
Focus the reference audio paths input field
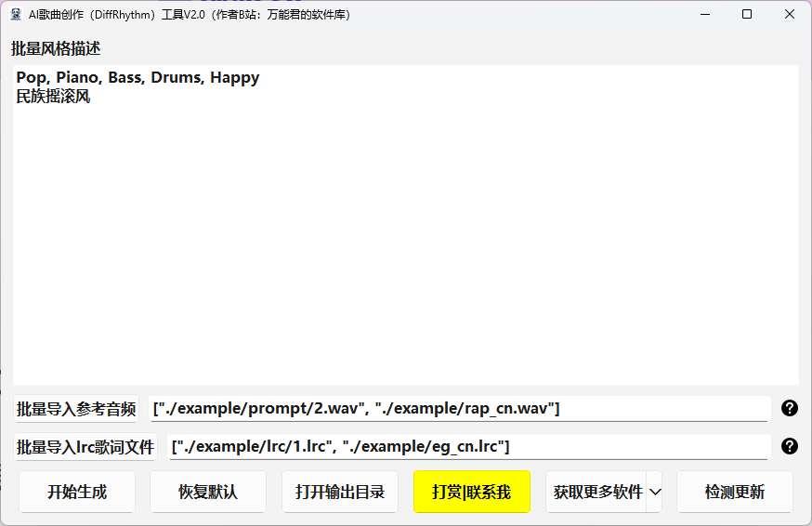[459, 409]
